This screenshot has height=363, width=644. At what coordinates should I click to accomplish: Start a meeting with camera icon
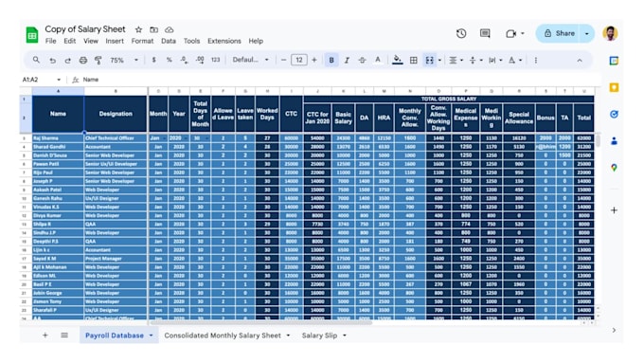[510, 34]
